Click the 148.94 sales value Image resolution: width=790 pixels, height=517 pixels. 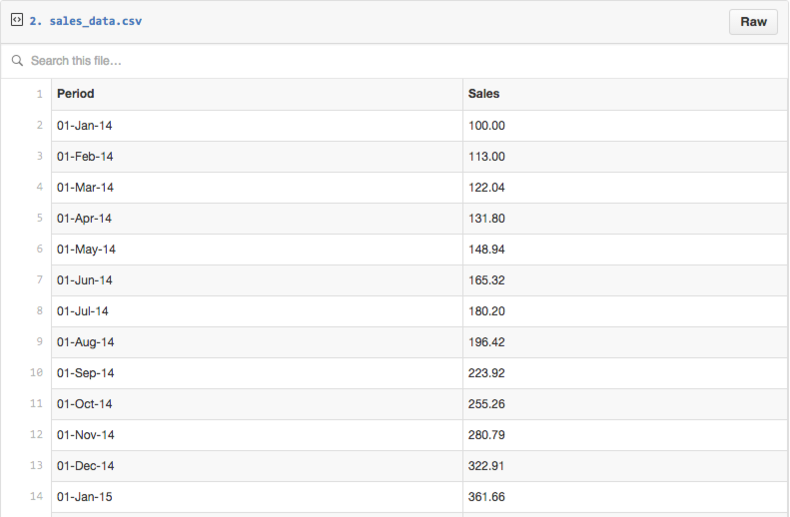tap(487, 249)
